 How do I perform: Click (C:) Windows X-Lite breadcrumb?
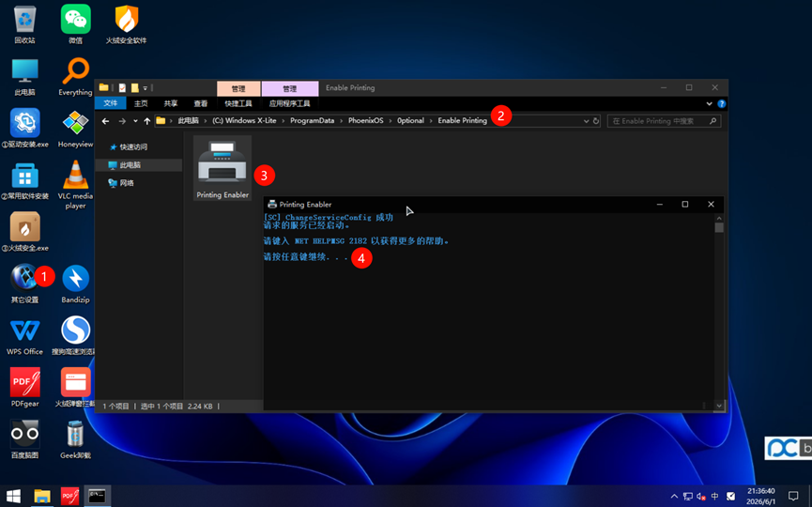click(x=244, y=121)
